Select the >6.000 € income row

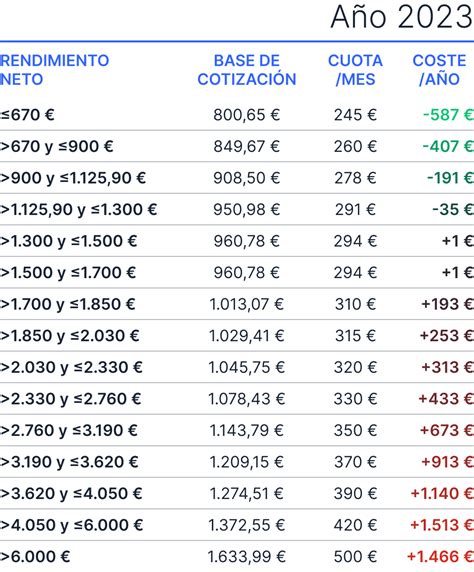pos(237,556)
